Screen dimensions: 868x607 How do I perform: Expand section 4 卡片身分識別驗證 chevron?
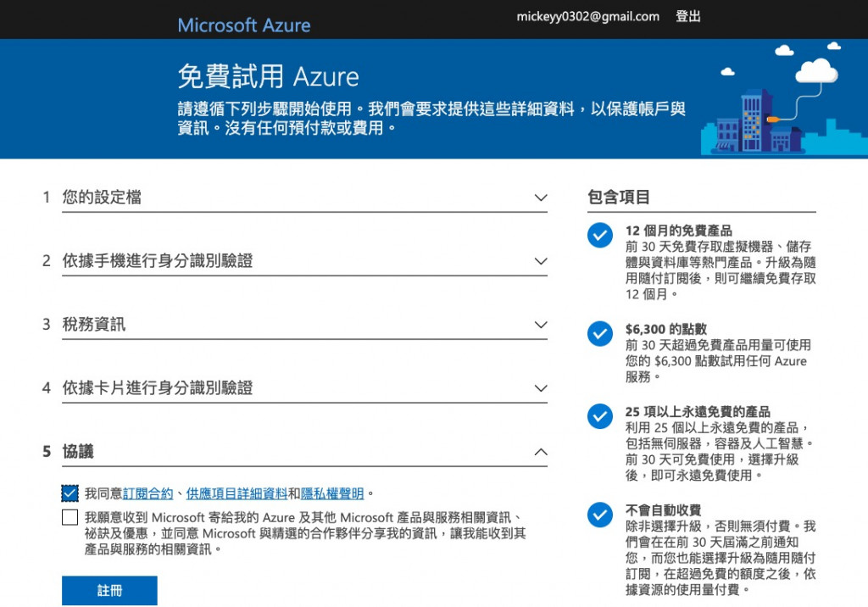(541, 388)
